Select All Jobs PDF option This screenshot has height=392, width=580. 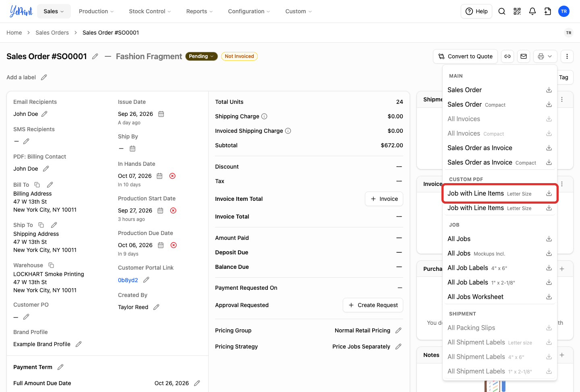(499, 239)
